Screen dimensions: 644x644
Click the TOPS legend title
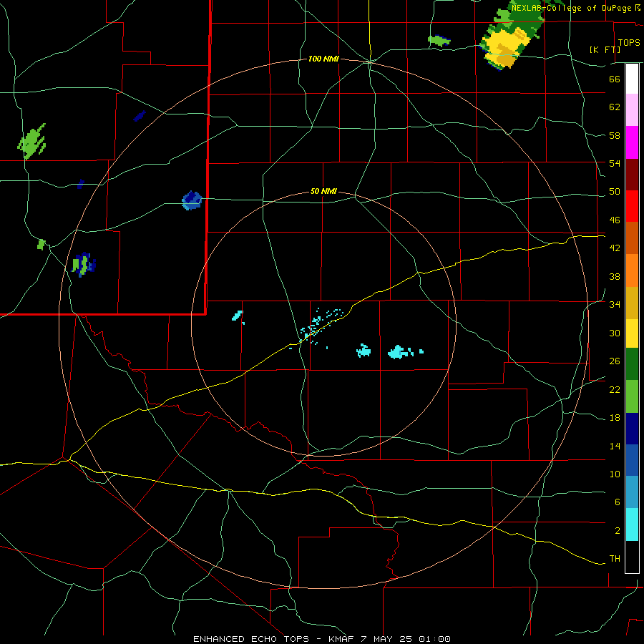click(629, 42)
